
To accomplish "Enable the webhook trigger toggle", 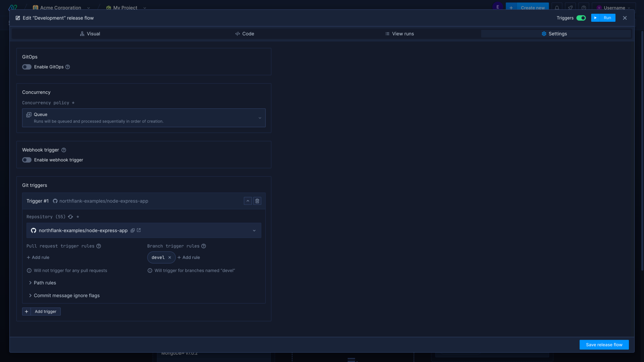I will point(27,160).
